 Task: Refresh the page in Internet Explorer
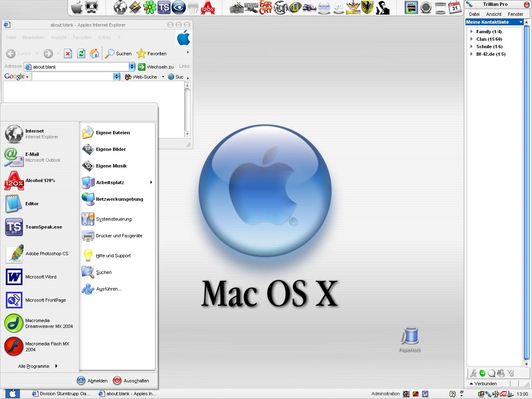81,54
